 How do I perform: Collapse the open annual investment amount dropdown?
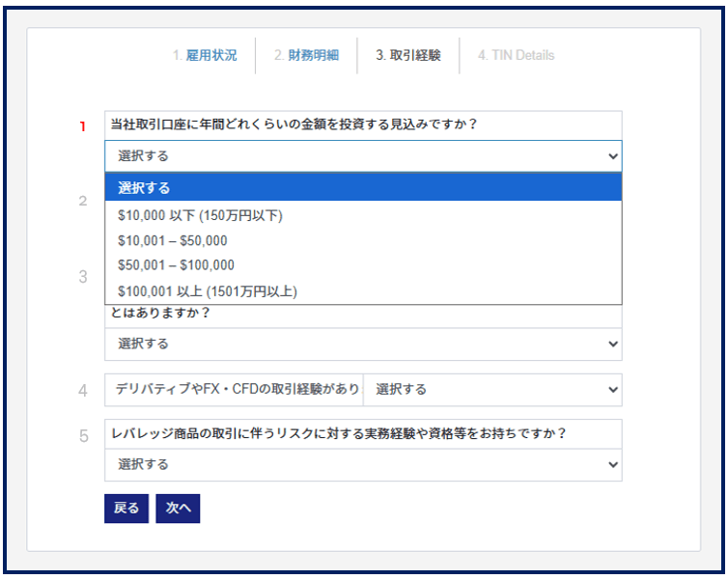tap(363, 155)
